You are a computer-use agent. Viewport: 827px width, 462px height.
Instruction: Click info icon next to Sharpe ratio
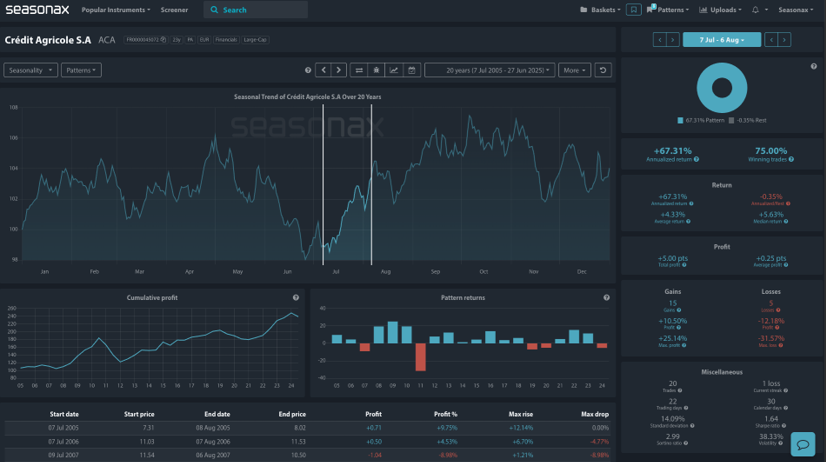(x=784, y=426)
